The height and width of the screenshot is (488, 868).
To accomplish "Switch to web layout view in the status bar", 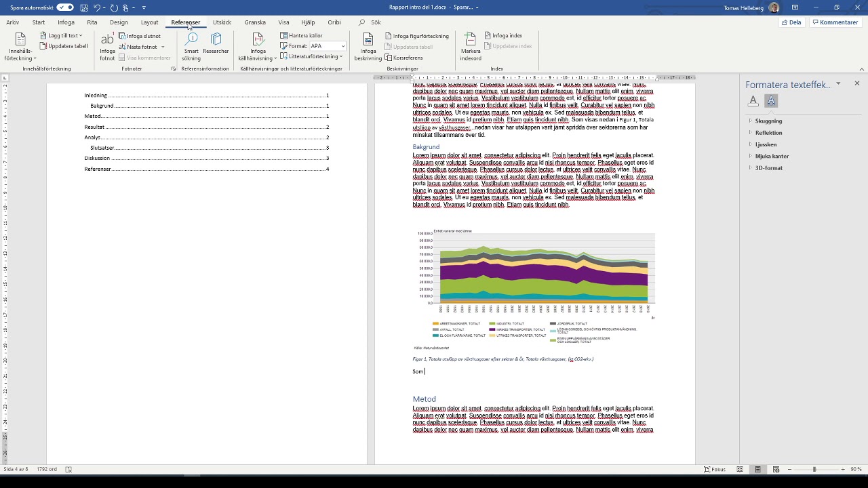I will coord(776,469).
